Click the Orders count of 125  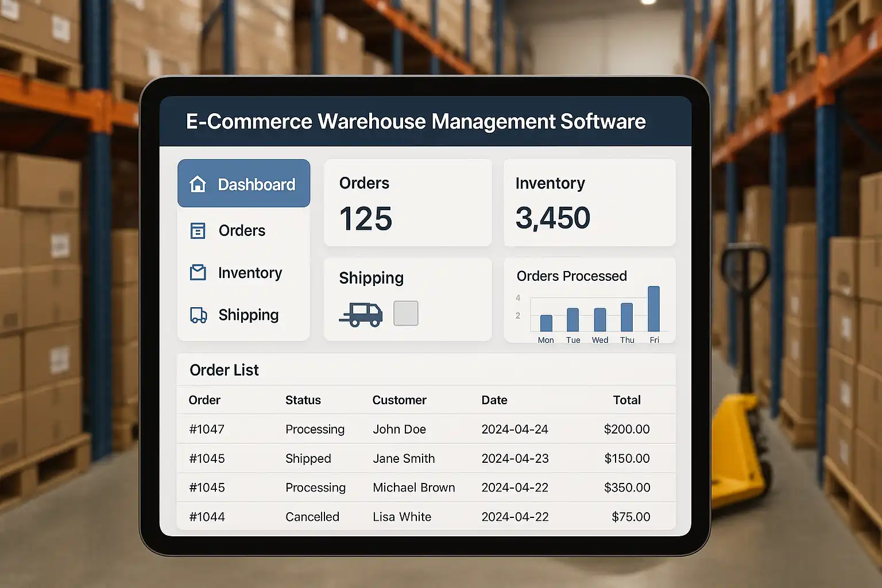click(x=366, y=219)
